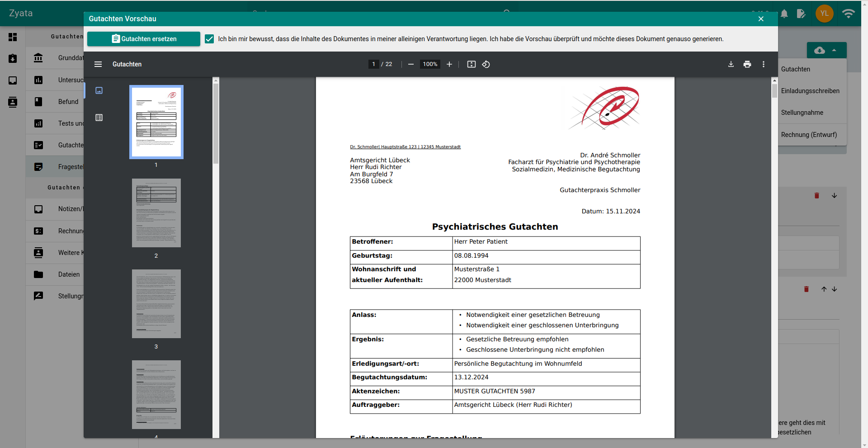Select page 1 thumbnail
Screen dimensions: 868x448
click(x=156, y=122)
